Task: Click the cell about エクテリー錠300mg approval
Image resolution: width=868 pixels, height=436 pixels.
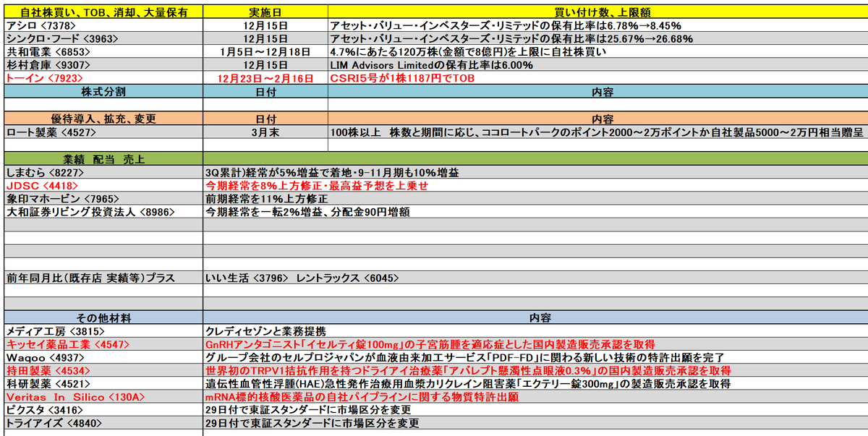Action: [x=535, y=383]
